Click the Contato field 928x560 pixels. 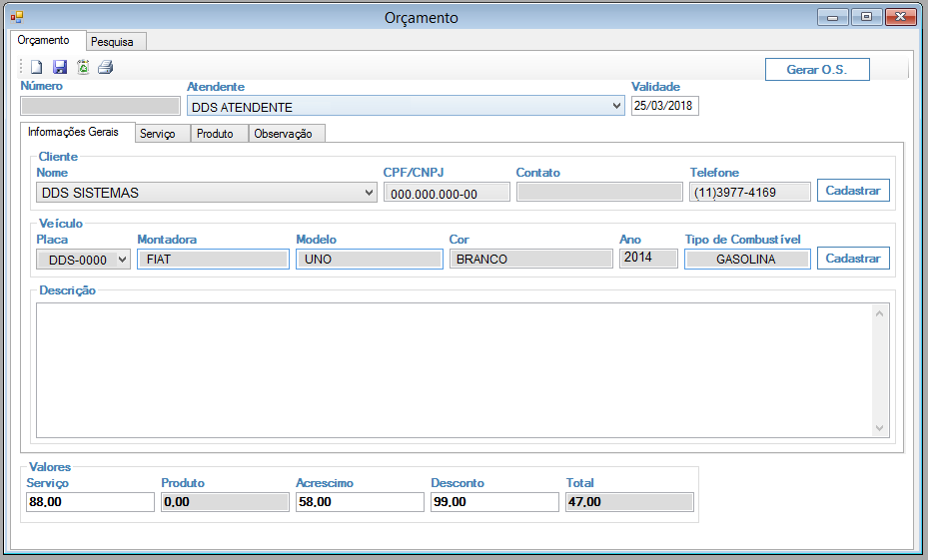click(x=599, y=193)
